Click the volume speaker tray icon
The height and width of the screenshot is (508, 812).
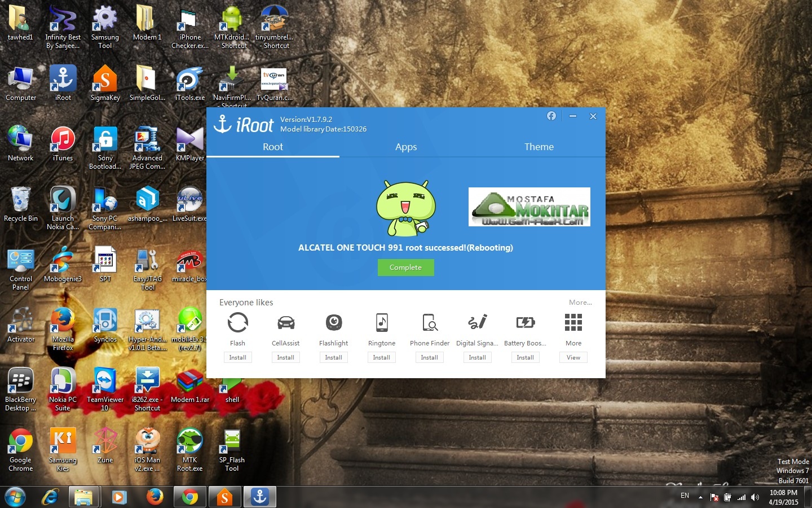pos(755,497)
